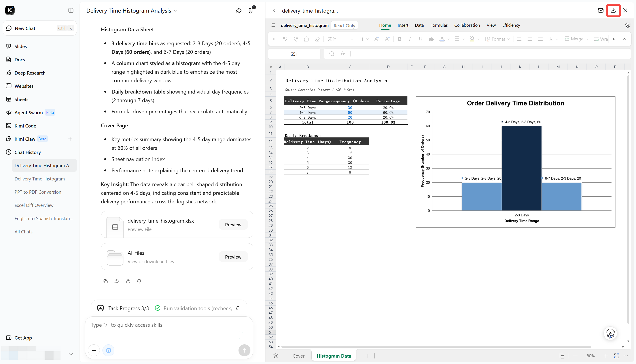Open the Format dropdown
636x364 pixels.
497,39
